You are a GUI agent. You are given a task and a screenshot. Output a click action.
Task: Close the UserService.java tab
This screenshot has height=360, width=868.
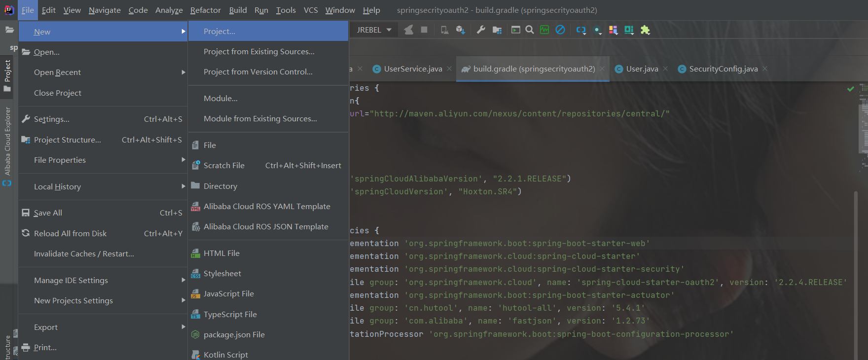tap(449, 69)
